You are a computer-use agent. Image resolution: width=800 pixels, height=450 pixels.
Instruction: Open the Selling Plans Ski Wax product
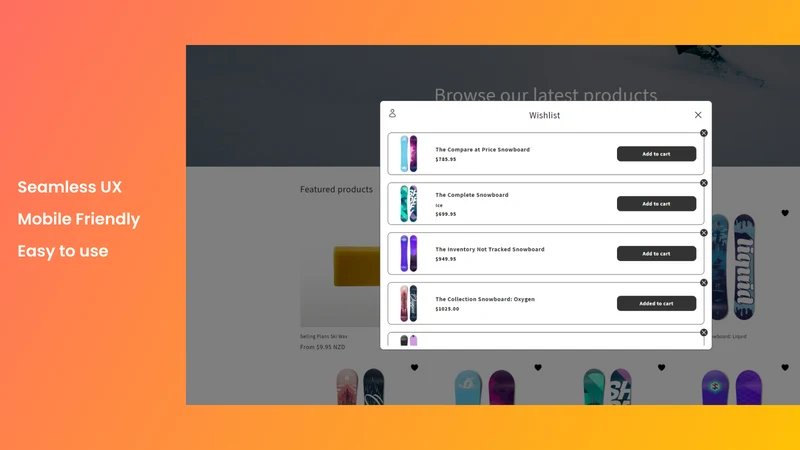click(323, 337)
